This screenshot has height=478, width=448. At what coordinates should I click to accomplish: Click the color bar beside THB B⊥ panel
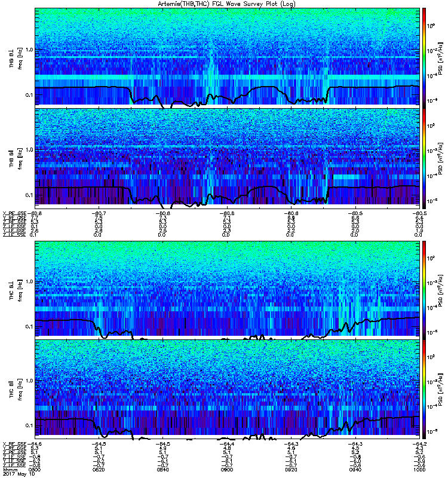tap(424, 58)
